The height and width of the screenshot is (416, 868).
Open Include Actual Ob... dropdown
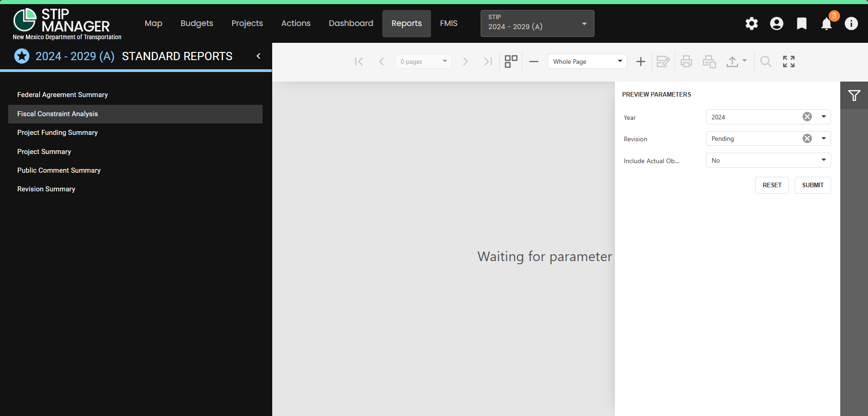768,160
